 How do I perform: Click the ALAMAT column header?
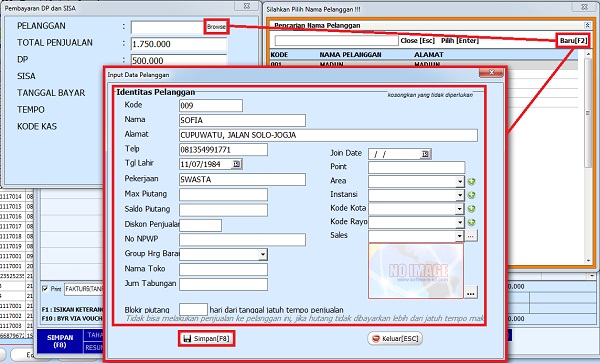[x=429, y=55]
